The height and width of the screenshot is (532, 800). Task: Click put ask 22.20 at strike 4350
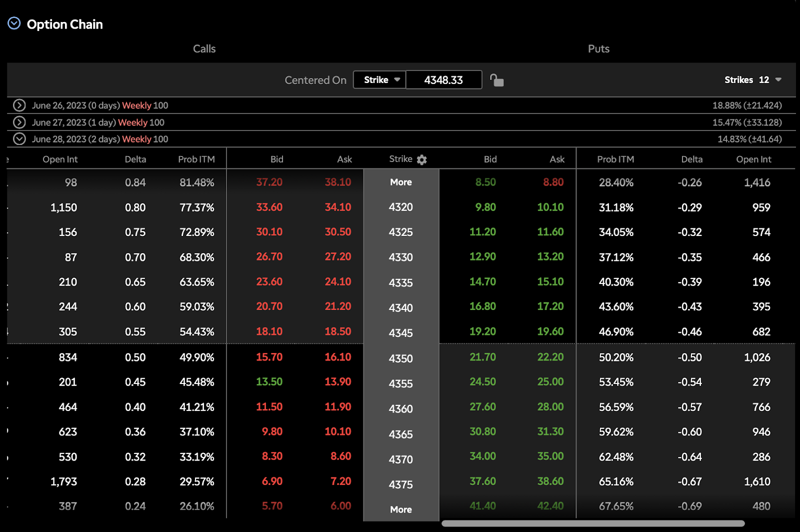[x=550, y=357]
